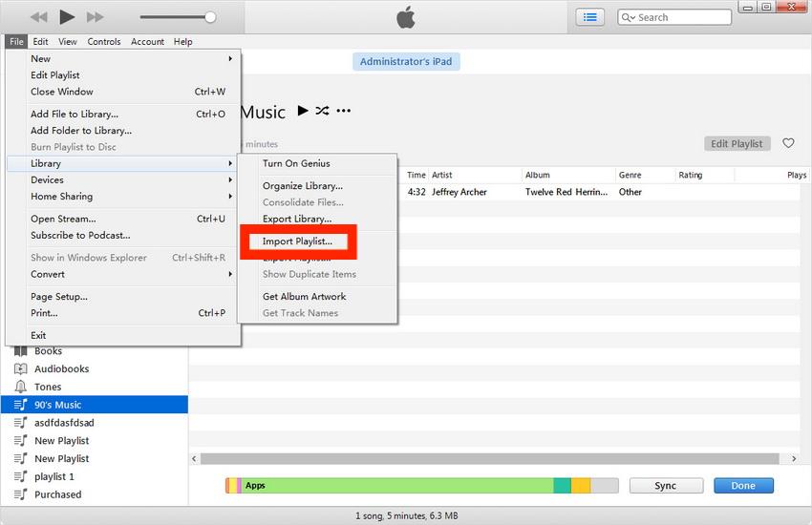This screenshot has height=525, width=812.
Task: Click the blue Done button
Action: 743,486
